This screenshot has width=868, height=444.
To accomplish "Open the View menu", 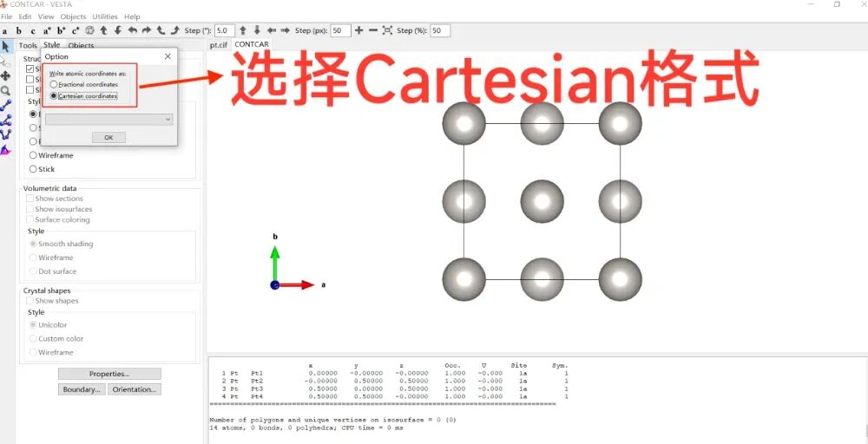I will (46, 16).
